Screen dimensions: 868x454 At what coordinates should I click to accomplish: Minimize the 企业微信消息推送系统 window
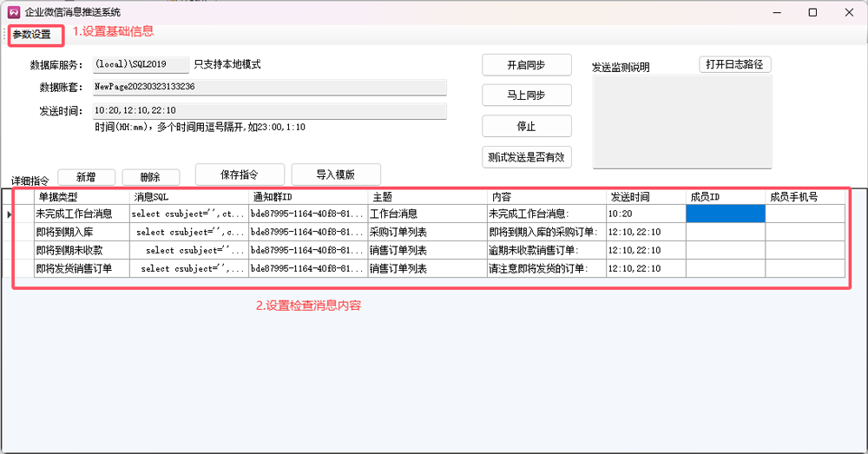pyautogui.click(x=777, y=12)
